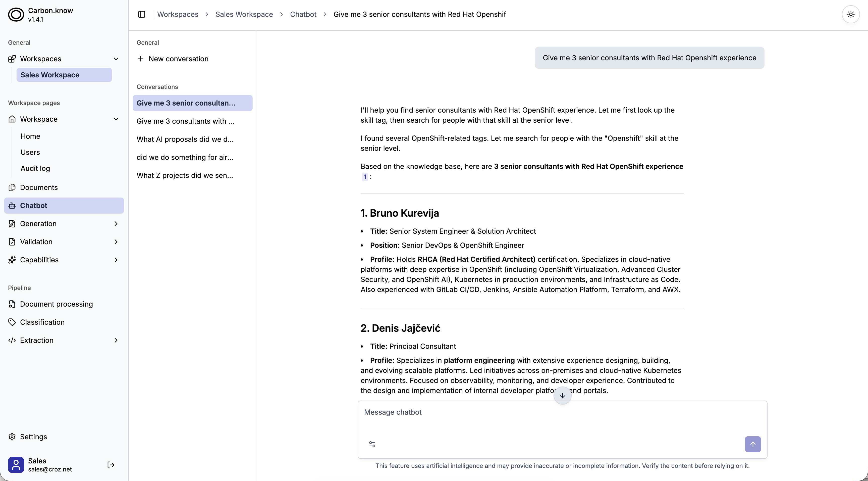This screenshot has width=868, height=481.
Task: Click the Workspace home icon
Action: [x=12, y=119]
